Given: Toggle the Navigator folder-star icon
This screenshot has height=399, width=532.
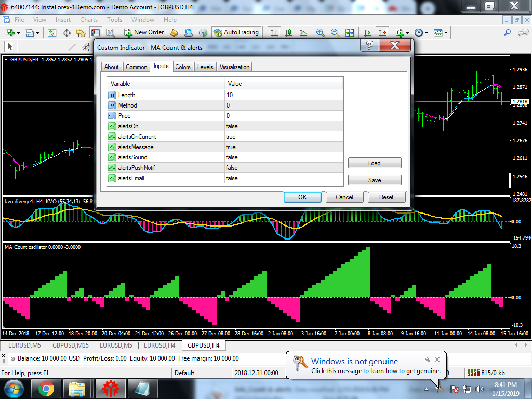Looking at the screenshot, I should [x=81, y=33].
